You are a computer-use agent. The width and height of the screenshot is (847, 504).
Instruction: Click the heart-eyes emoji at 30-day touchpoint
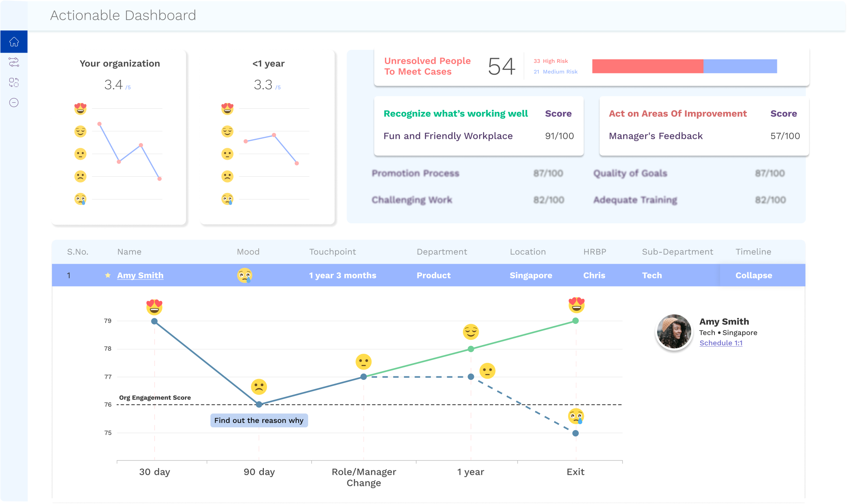pyautogui.click(x=153, y=306)
